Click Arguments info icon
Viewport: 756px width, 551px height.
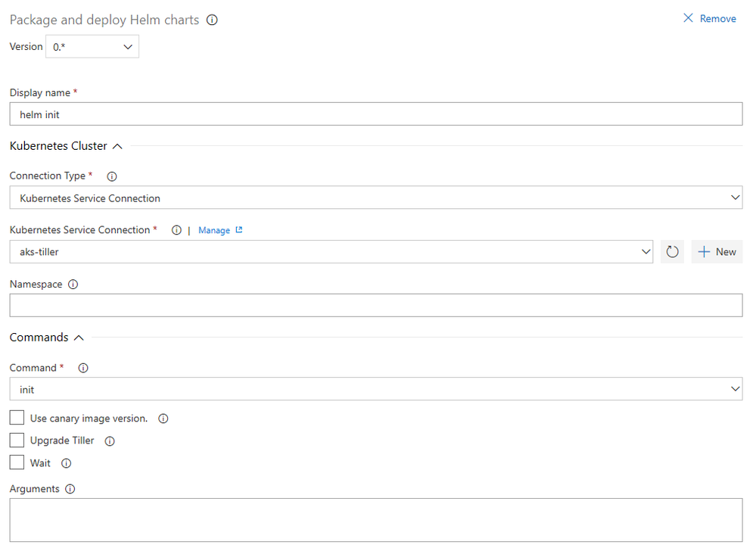70,489
